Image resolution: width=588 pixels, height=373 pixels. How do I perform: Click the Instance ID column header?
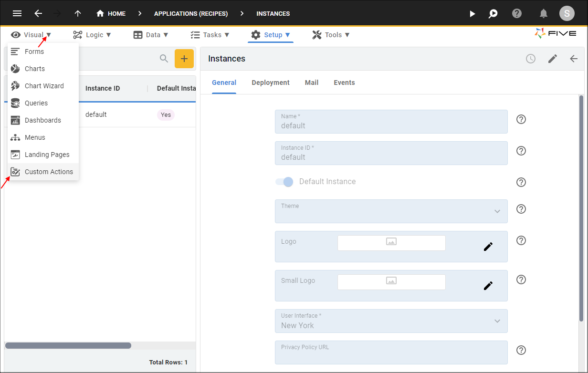tap(103, 88)
